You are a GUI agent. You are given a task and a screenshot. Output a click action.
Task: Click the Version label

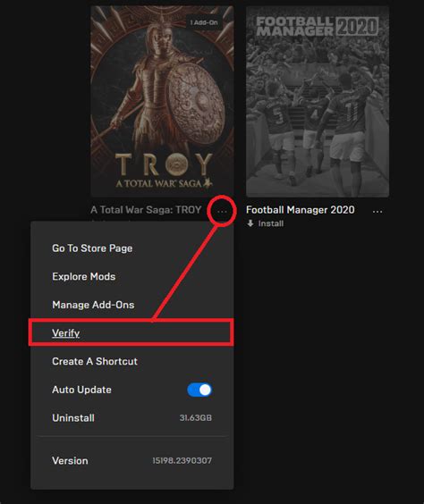(70, 460)
